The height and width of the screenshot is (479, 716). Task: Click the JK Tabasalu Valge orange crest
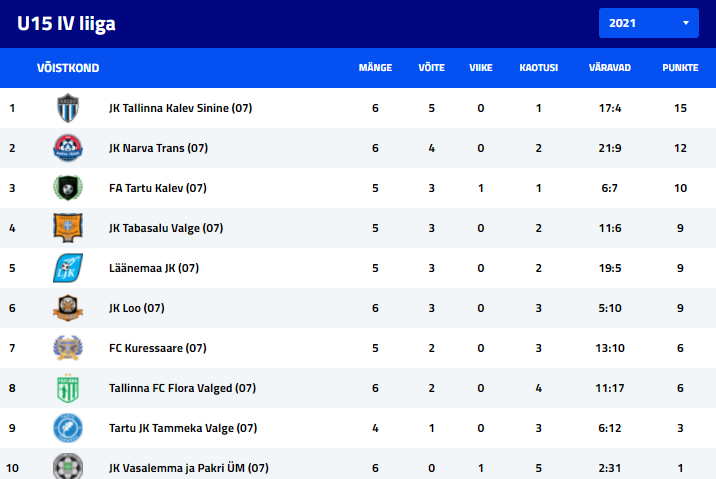(68, 227)
